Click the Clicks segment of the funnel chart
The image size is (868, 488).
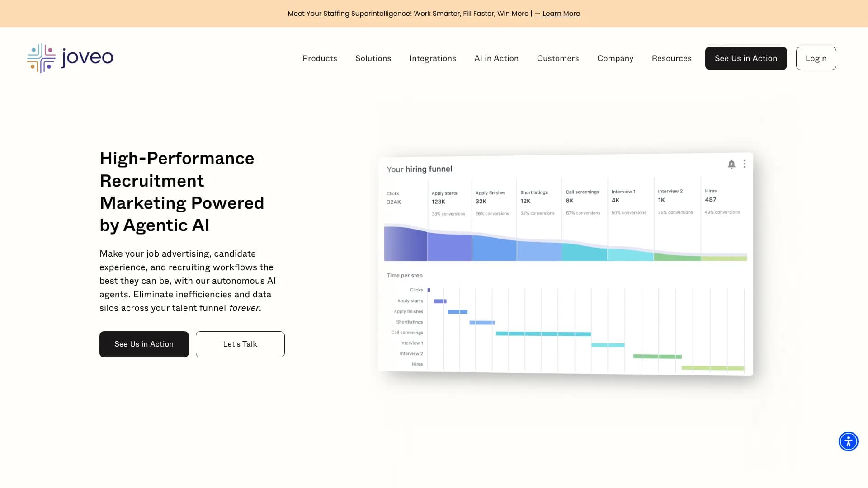pos(405,245)
